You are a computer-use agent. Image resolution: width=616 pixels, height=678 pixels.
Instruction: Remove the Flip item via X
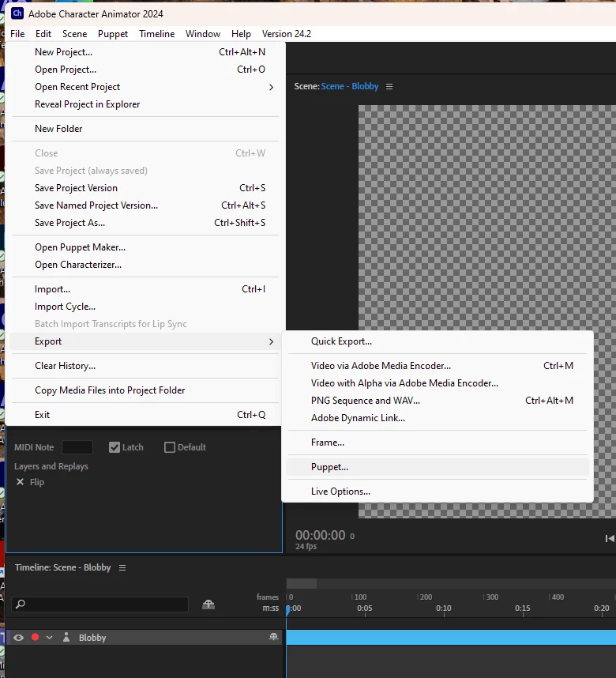click(20, 482)
